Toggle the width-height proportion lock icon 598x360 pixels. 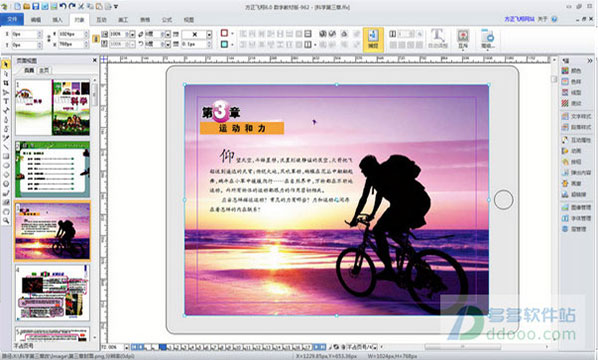tap(96, 39)
